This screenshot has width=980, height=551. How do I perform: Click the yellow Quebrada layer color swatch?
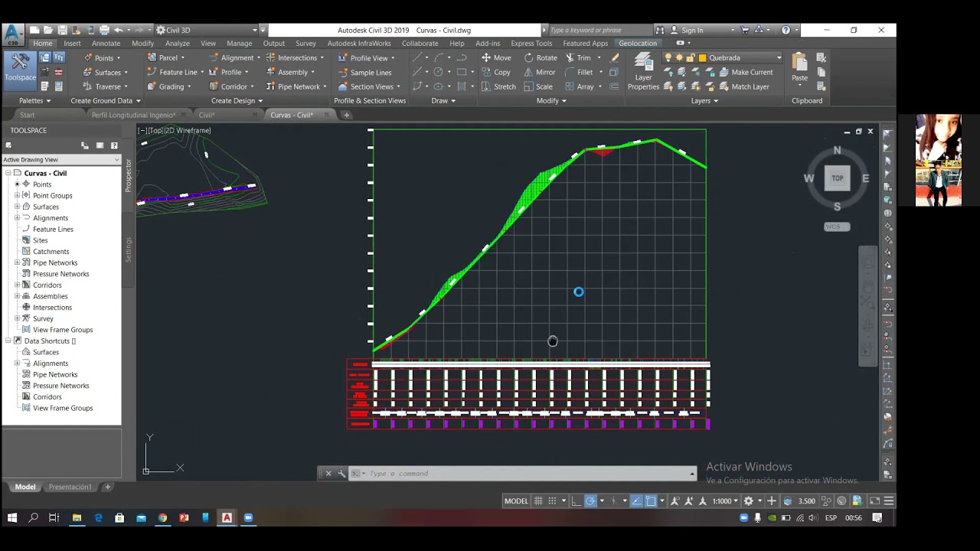pyautogui.click(x=703, y=57)
